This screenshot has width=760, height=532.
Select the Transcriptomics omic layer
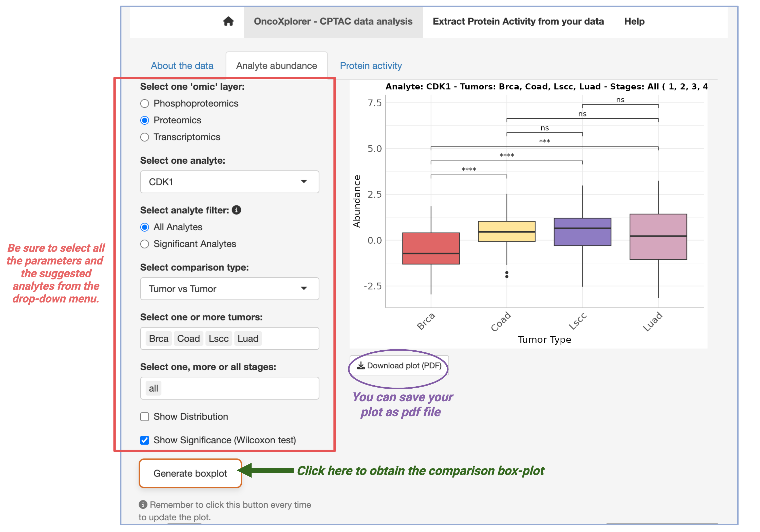tap(144, 137)
